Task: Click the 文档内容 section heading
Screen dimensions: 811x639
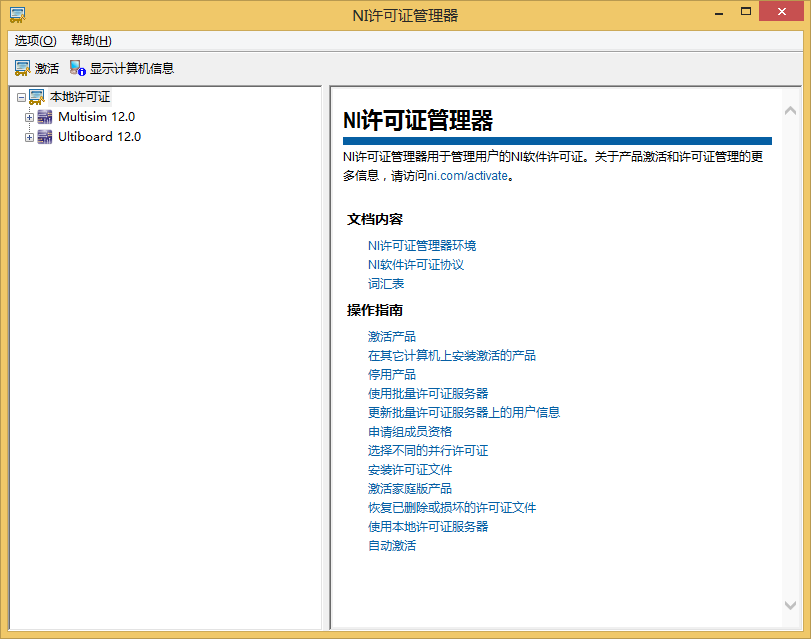Action: pyautogui.click(x=374, y=220)
